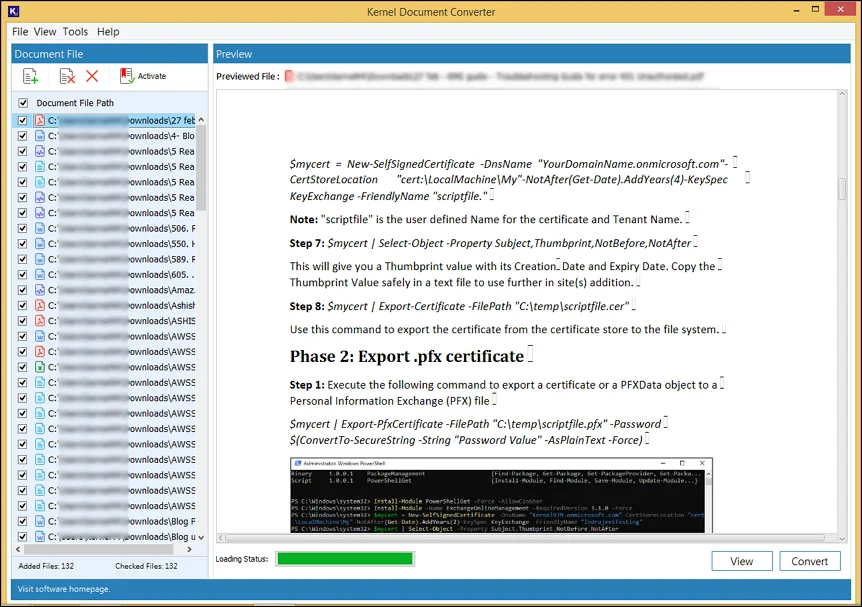Click the PDF icon of the 'ASHIS' row
Image resolution: width=862 pixels, height=607 pixels.
tap(40, 320)
